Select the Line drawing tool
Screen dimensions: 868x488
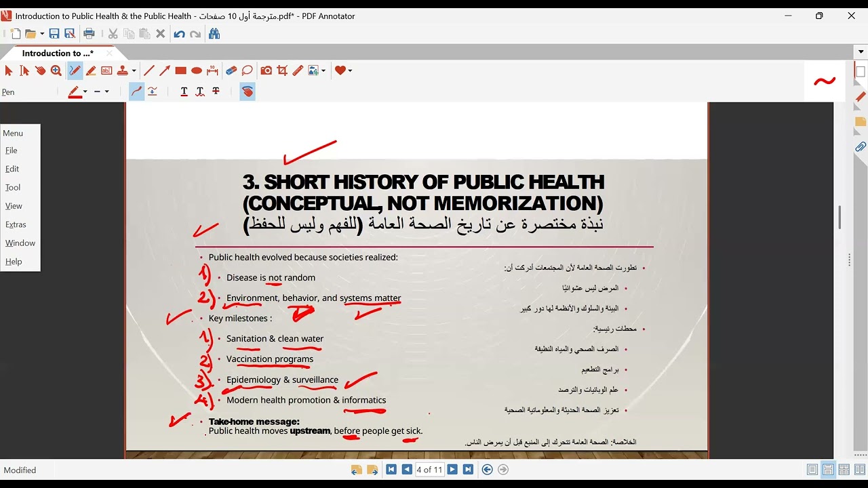click(149, 70)
